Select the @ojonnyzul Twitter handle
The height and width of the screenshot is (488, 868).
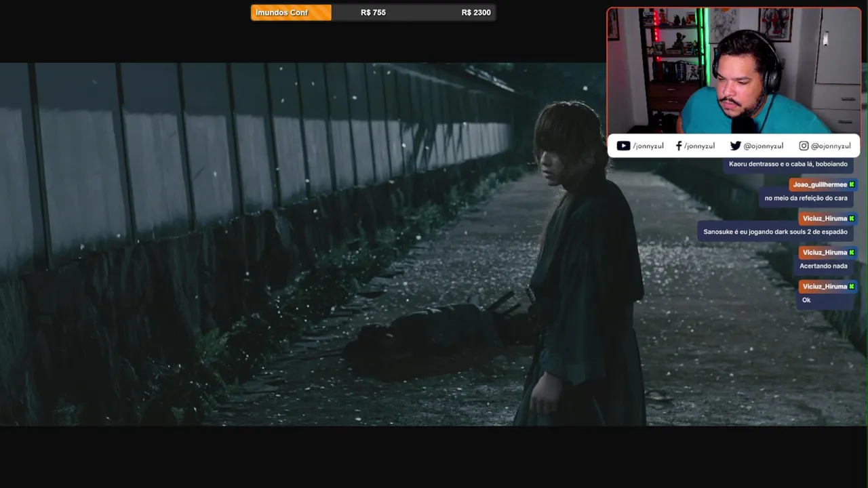764,146
